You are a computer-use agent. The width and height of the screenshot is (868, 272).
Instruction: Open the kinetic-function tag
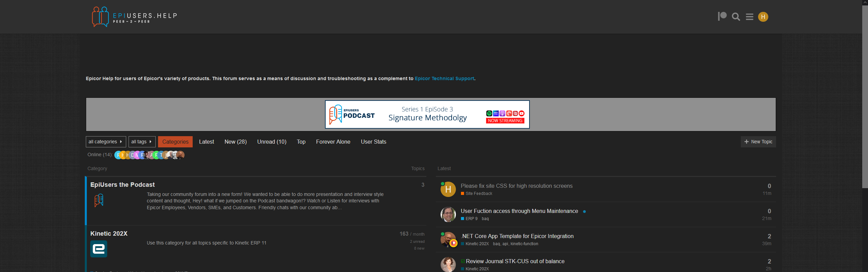[x=524, y=244]
